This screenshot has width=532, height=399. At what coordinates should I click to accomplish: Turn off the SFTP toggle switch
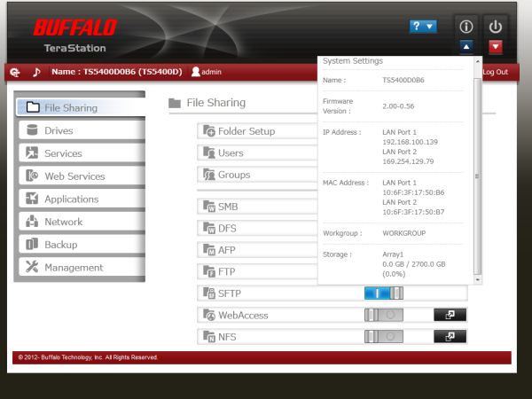click(x=383, y=293)
